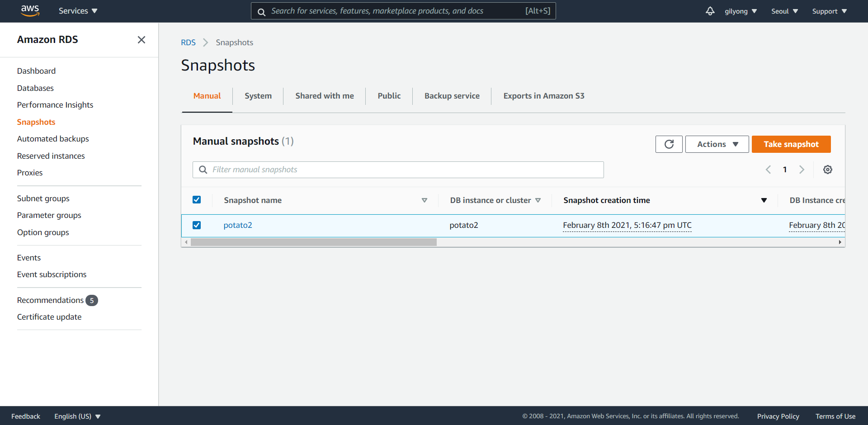The width and height of the screenshot is (868, 425).
Task: Go to Dashboard in sidebar
Action: (x=36, y=71)
